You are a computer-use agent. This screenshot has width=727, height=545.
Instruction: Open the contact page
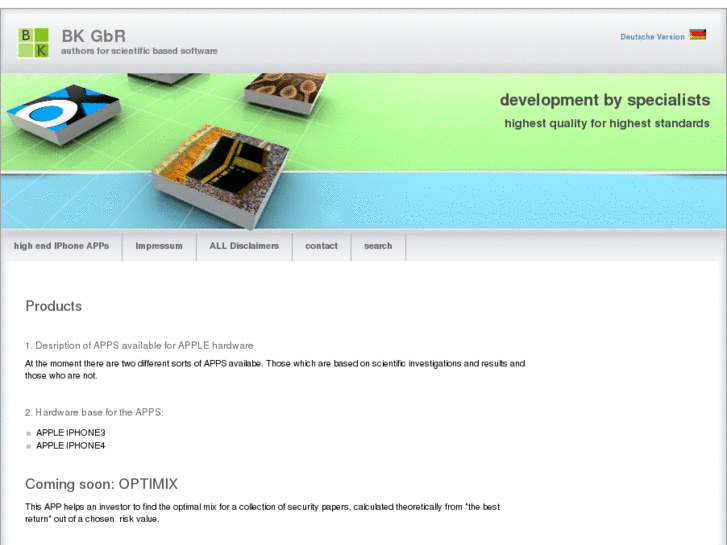(x=321, y=246)
